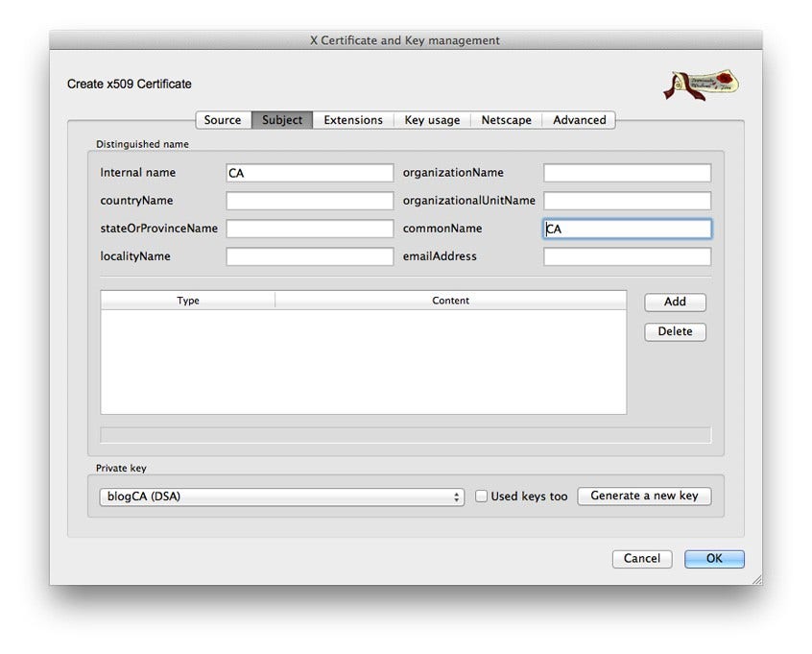The height and width of the screenshot is (654, 812).
Task: Open the Advanced tab
Action: [x=579, y=120]
